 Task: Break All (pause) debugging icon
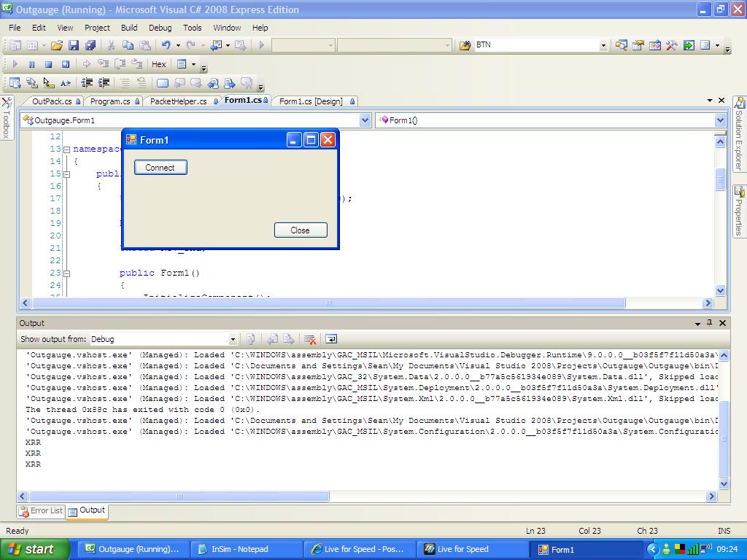(x=31, y=64)
